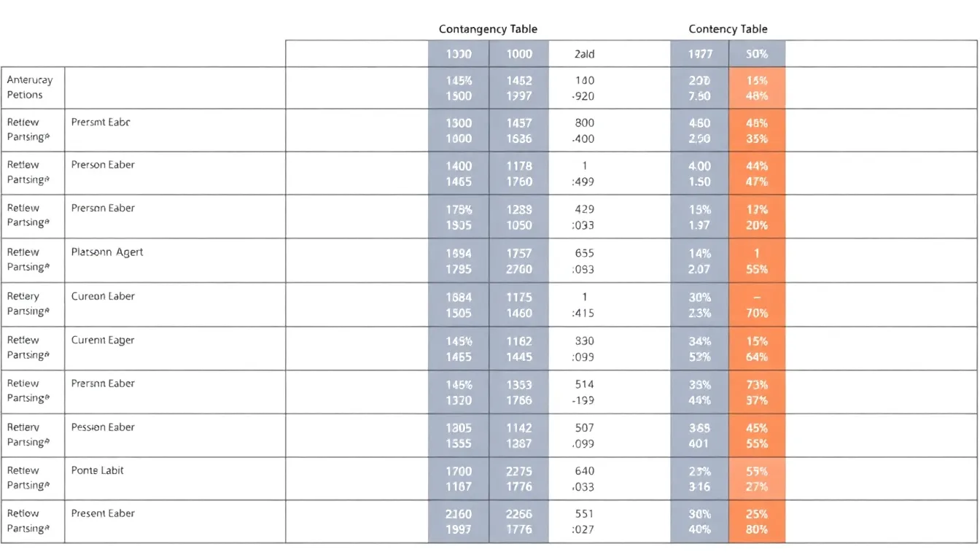Click the 800 value in Presmt Eabc row

pyautogui.click(x=584, y=123)
